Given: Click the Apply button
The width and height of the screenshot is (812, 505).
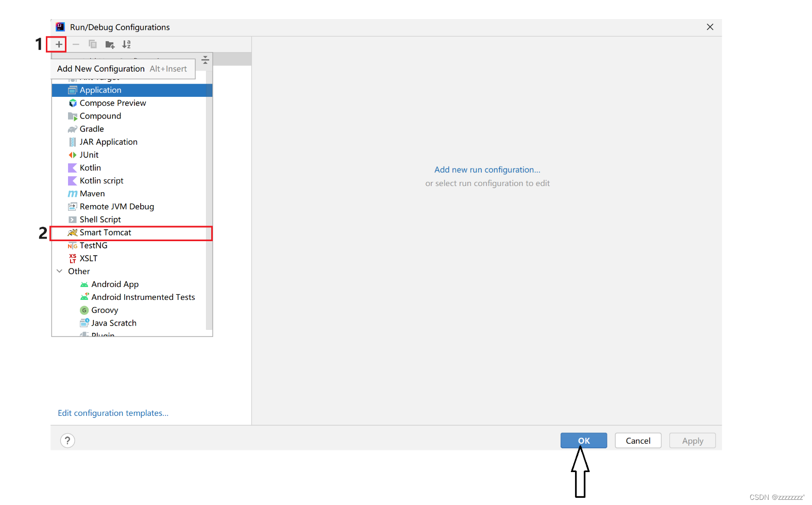Looking at the screenshot, I should (692, 441).
